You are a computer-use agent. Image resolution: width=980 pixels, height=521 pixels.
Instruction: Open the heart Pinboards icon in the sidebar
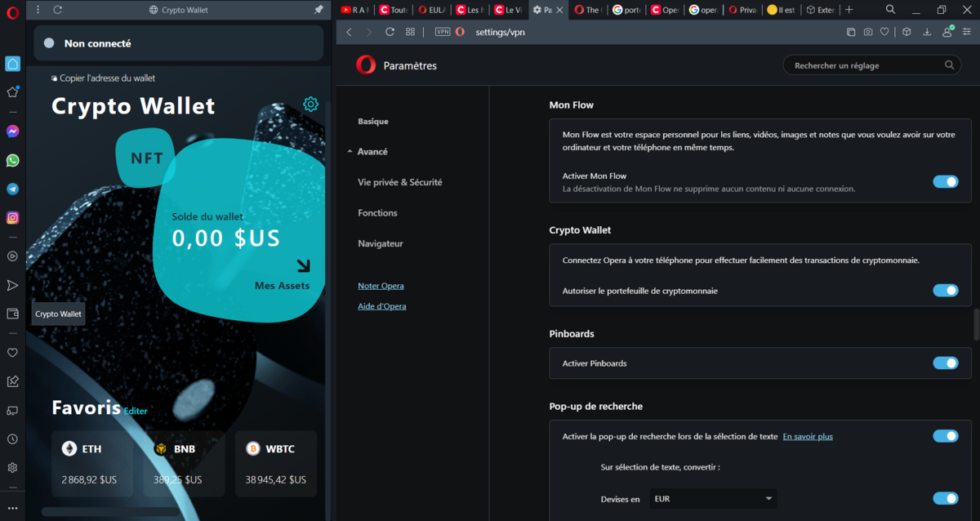click(12, 353)
